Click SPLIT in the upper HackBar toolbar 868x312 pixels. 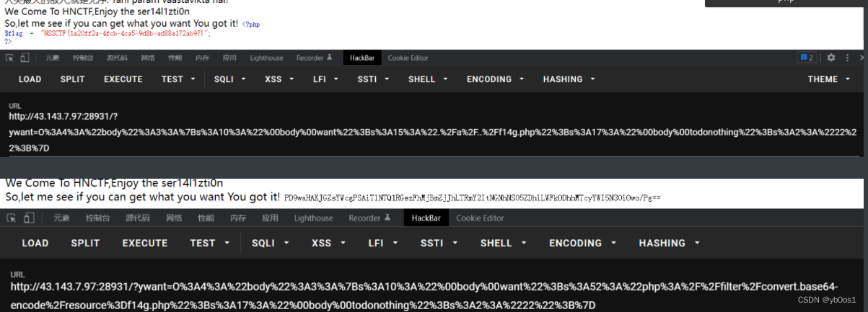(72, 79)
